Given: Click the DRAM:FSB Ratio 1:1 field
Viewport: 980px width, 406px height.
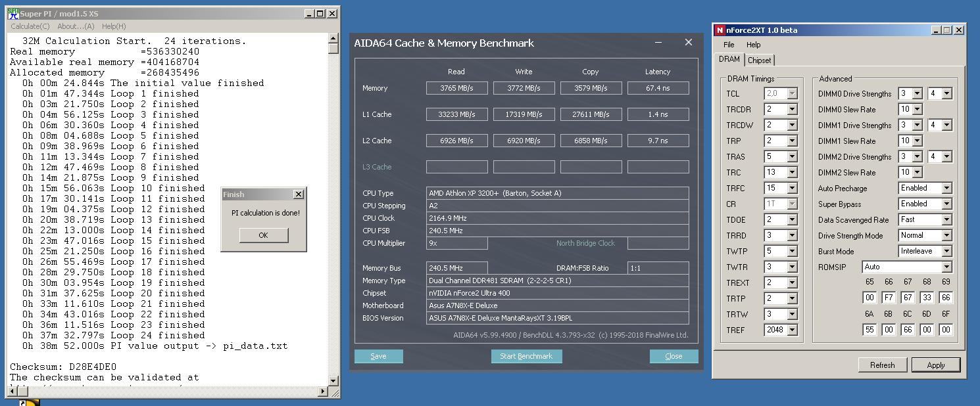Looking at the screenshot, I should [658, 268].
